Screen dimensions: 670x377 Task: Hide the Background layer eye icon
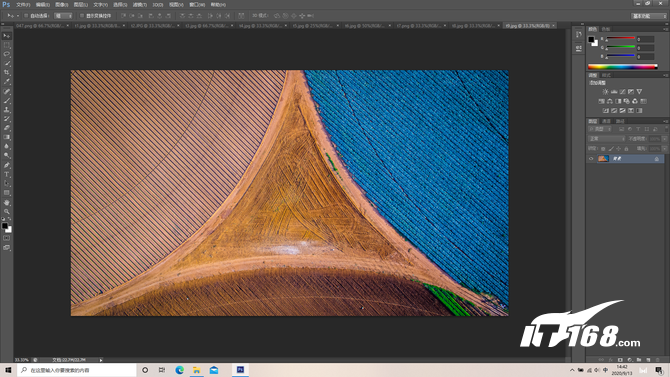[591, 159]
